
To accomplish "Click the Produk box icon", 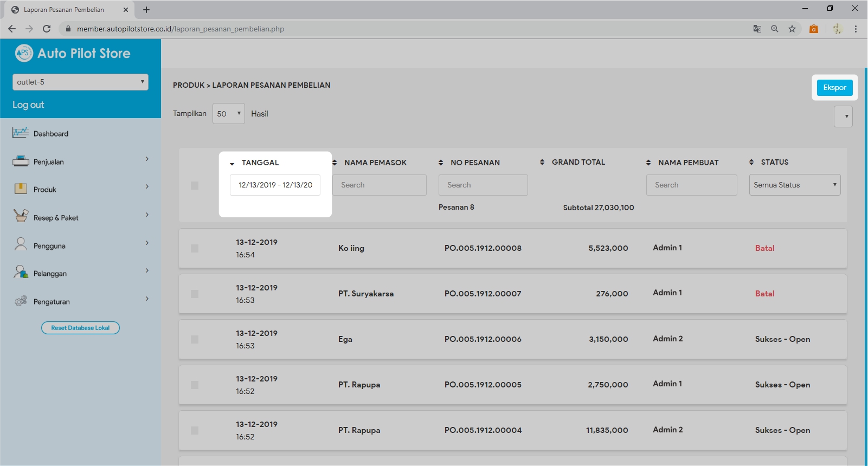I will 21,189.
